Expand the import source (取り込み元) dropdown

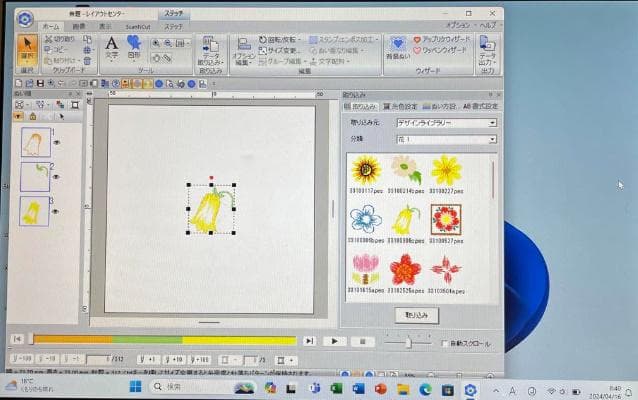tap(492, 122)
